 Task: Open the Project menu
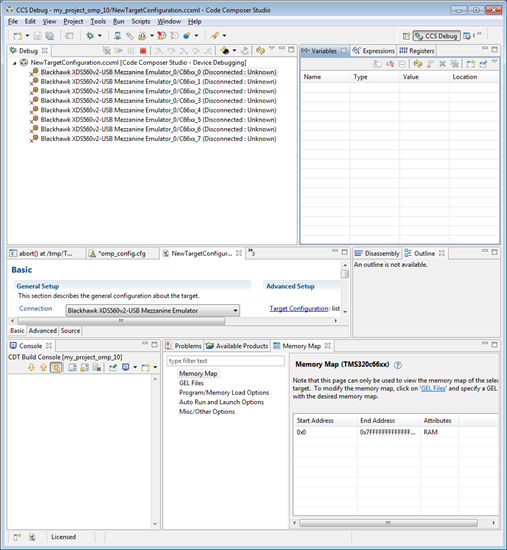click(x=73, y=21)
